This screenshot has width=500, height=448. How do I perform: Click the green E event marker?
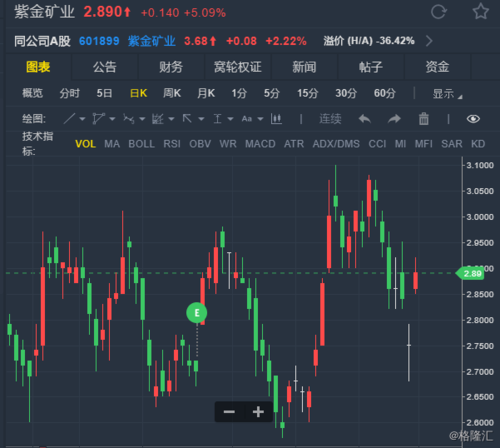pyautogui.click(x=197, y=313)
